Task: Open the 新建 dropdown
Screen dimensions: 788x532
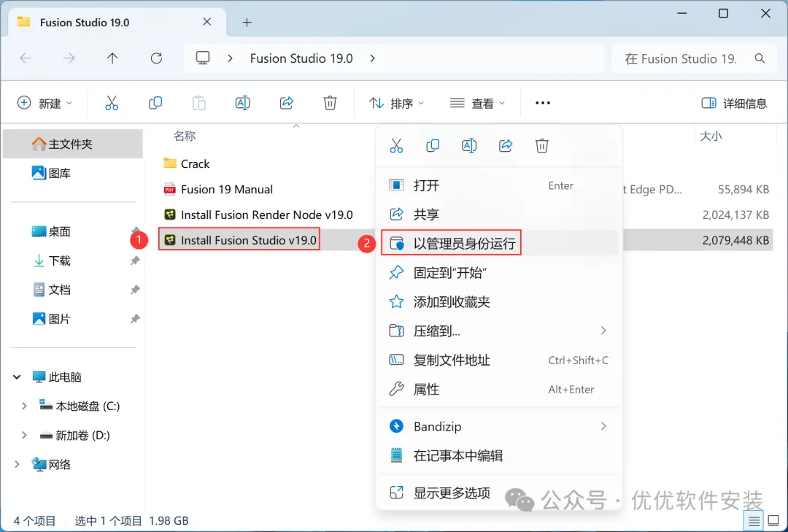Action: point(45,103)
